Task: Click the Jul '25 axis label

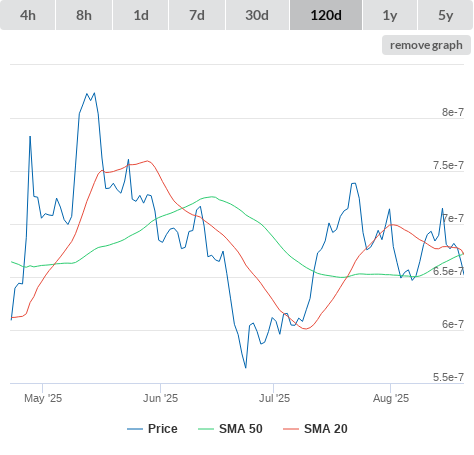Action: pyautogui.click(x=274, y=398)
